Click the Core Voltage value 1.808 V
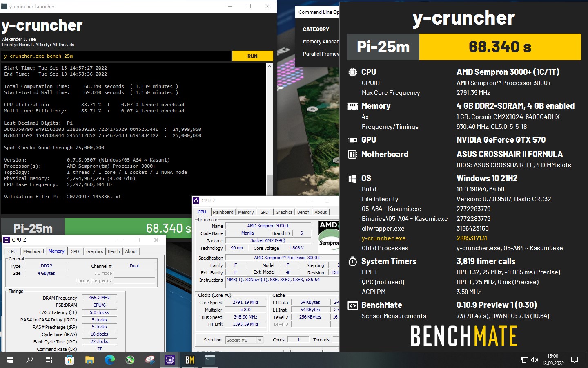588x368 pixels. pyautogui.click(x=296, y=248)
